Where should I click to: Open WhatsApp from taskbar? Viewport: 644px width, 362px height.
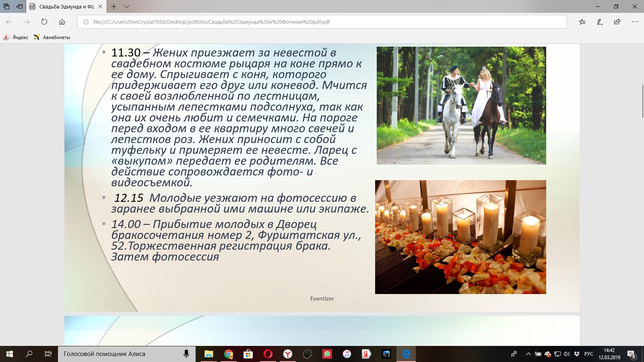(x=327, y=354)
